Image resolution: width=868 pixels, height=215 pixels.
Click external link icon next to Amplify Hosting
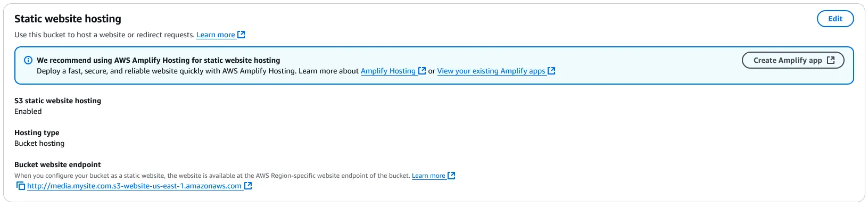click(x=422, y=71)
